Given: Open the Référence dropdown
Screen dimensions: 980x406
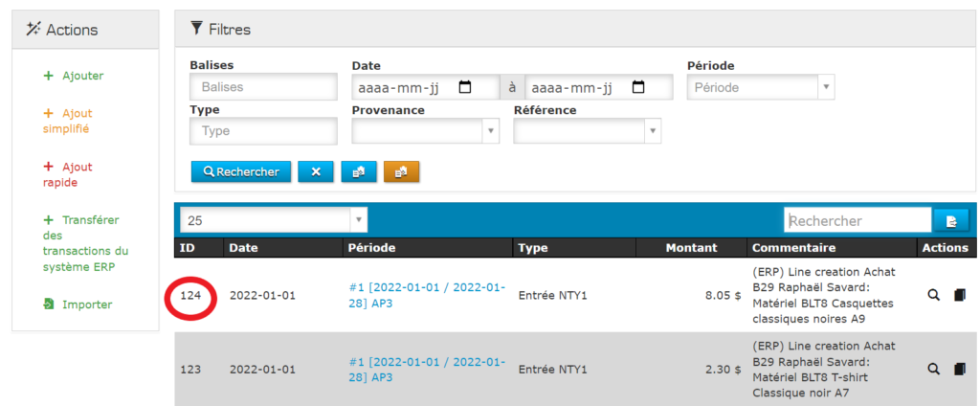Looking at the screenshot, I should [587, 131].
